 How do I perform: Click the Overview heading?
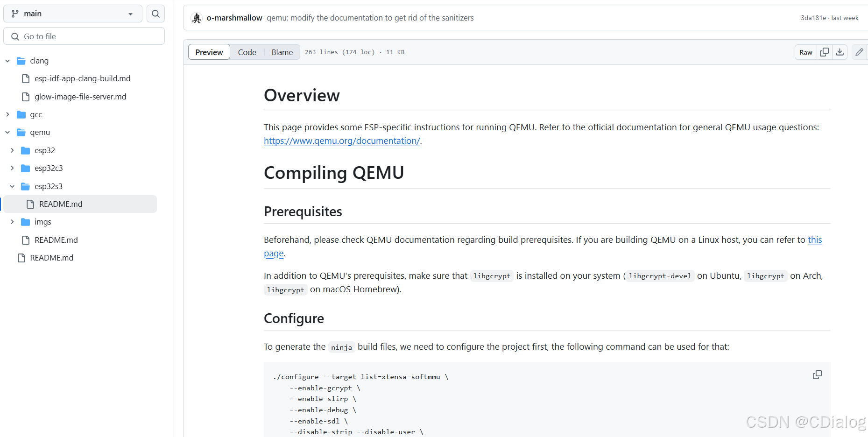pyautogui.click(x=302, y=95)
